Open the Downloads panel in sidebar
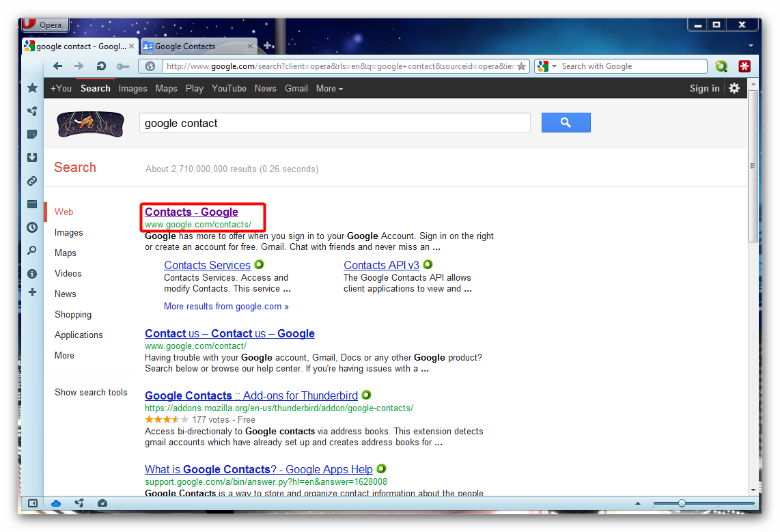This screenshot has width=780, height=532. click(32, 157)
